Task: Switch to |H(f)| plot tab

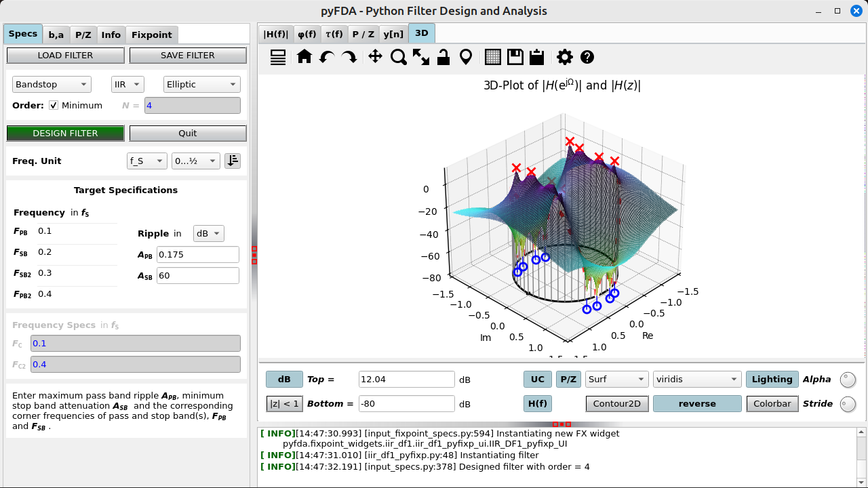Action: coord(276,34)
